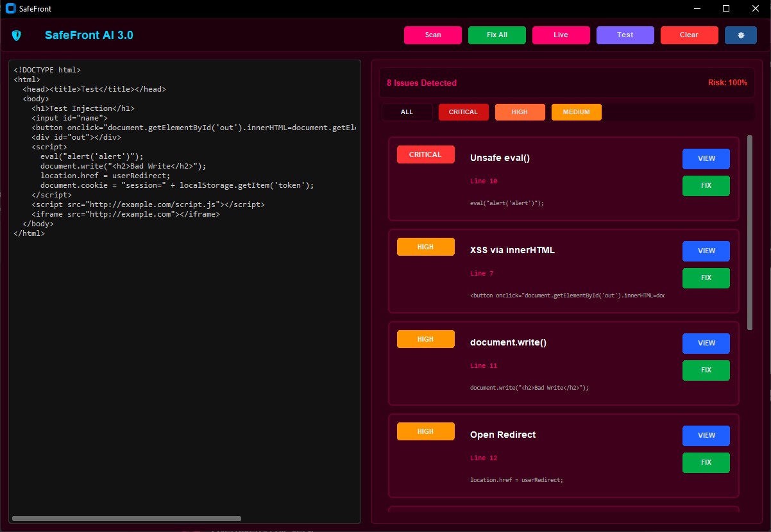Viewport: 771px width, 532px height.
Task: Click the Fix All button
Action: (x=496, y=35)
